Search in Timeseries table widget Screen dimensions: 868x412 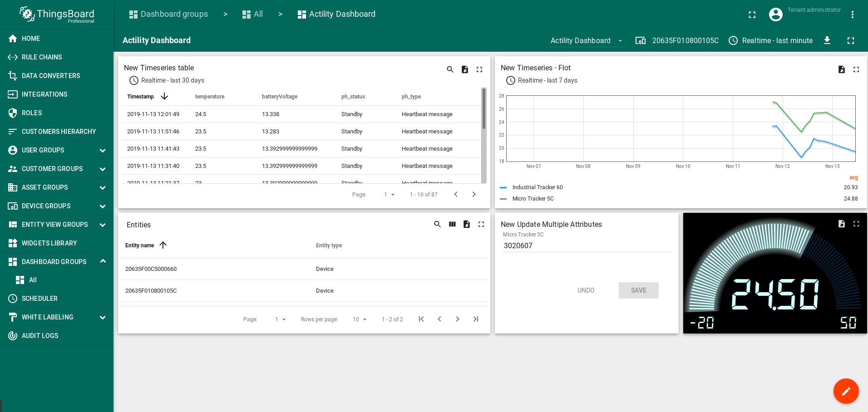[x=450, y=69]
